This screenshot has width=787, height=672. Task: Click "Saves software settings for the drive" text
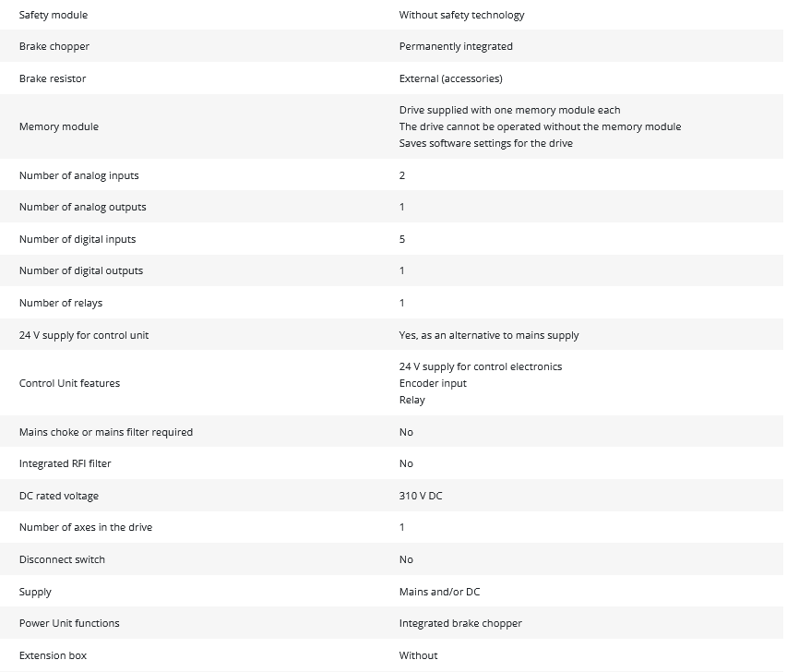tap(485, 143)
